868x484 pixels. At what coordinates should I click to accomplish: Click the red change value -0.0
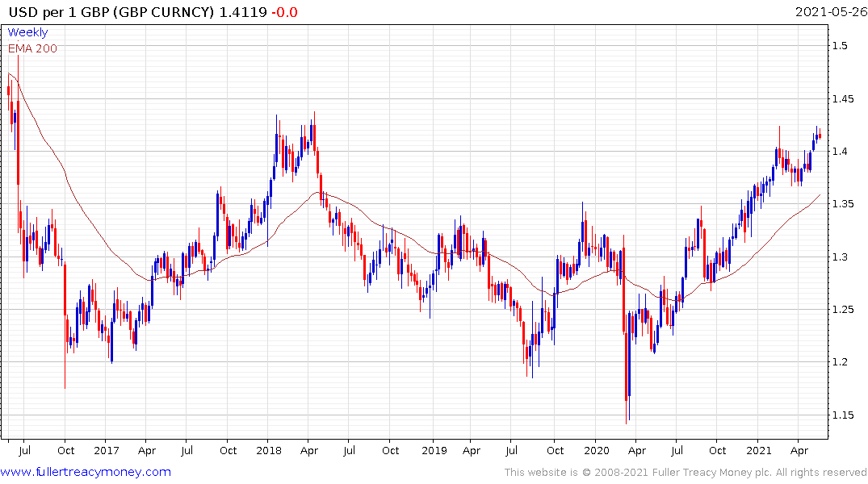coord(284,12)
